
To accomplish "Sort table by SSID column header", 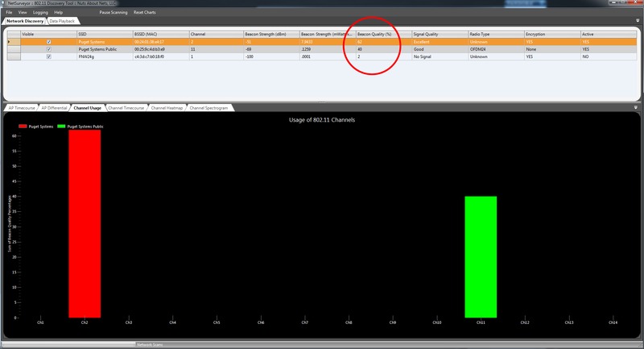I will [x=103, y=35].
